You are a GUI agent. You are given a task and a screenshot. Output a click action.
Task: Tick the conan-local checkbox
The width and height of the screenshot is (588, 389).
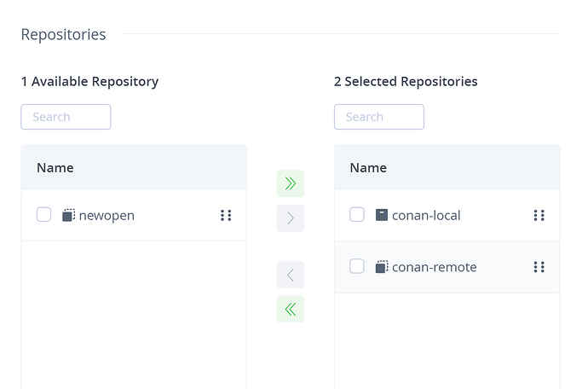click(357, 215)
